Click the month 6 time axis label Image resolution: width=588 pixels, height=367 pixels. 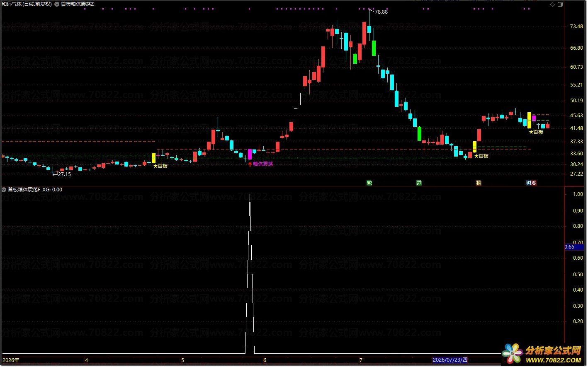tap(265, 360)
